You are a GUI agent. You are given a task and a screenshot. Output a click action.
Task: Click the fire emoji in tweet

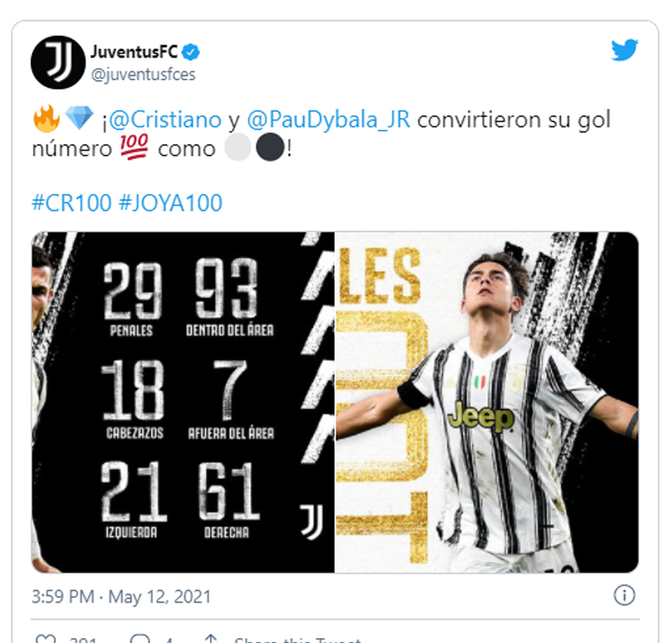coord(46,118)
